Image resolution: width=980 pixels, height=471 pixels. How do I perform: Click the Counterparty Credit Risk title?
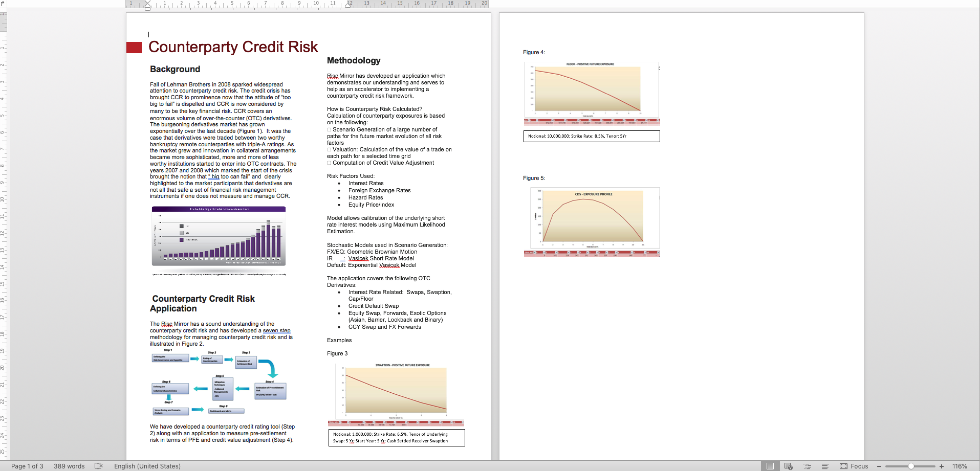click(233, 47)
